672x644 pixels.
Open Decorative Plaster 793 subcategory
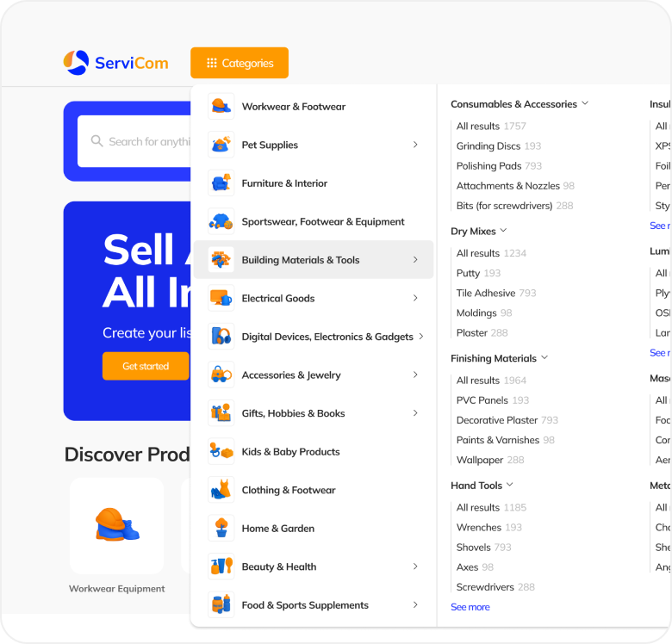(x=507, y=420)
